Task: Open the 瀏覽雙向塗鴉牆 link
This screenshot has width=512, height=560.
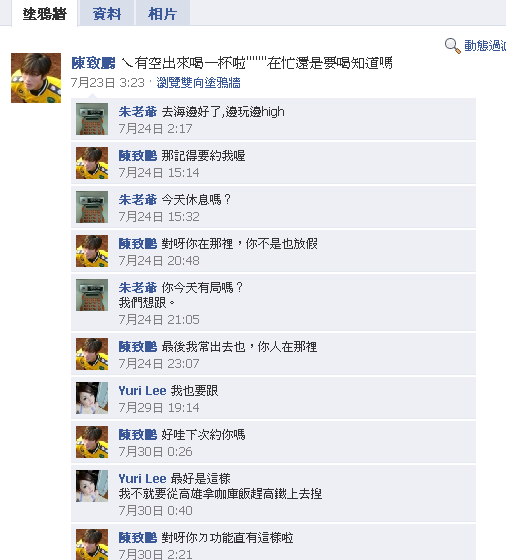Action: (198, 83)
